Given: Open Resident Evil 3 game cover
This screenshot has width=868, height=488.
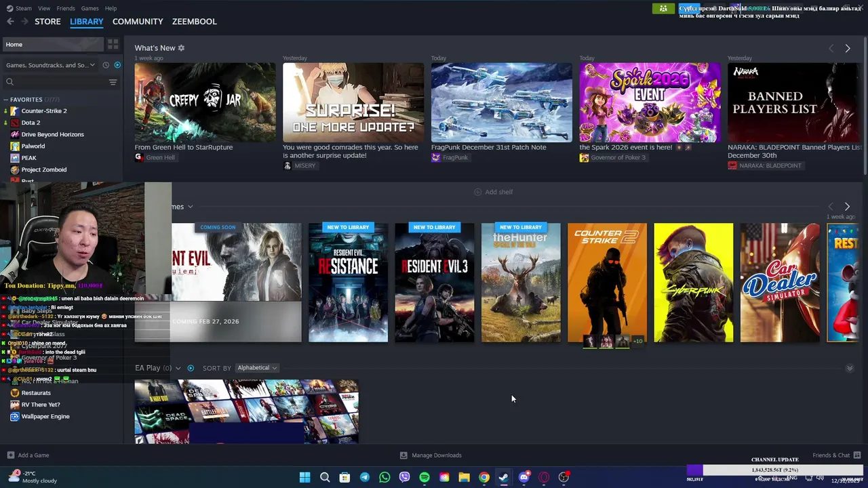Looking at the screenshot, I should [x=435, y=283].
